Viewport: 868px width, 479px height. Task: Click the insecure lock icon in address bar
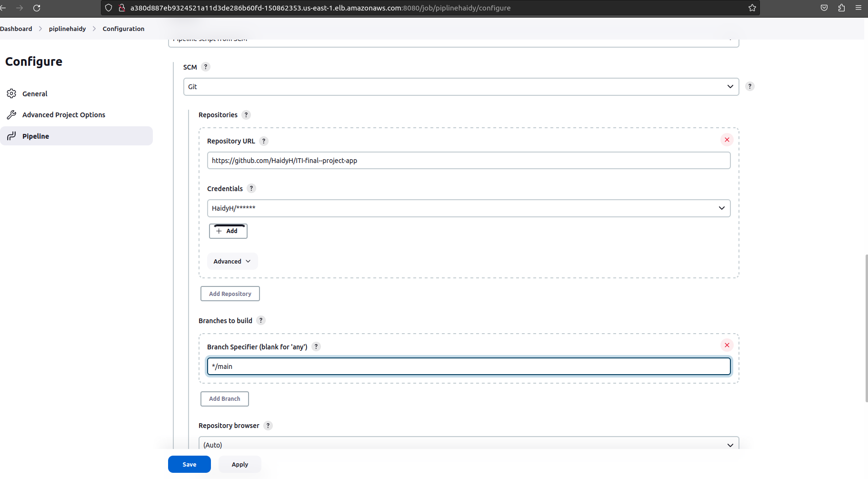click(121, 8)
